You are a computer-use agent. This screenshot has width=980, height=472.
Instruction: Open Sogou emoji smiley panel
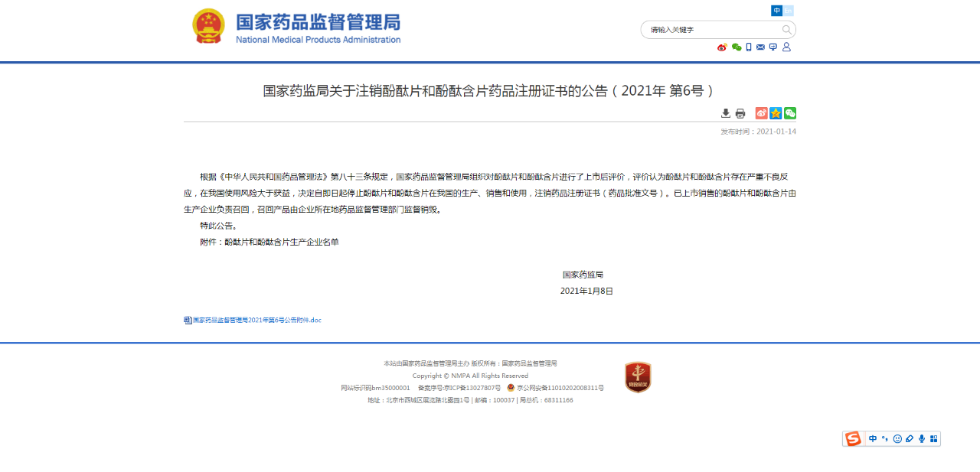tap(897, 439)
